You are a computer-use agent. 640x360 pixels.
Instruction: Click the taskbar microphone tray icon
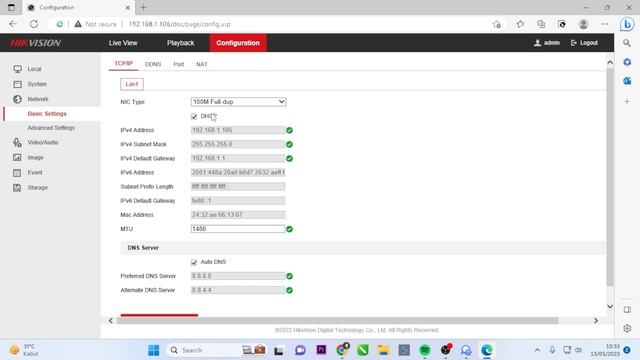[x=552, y=350]
